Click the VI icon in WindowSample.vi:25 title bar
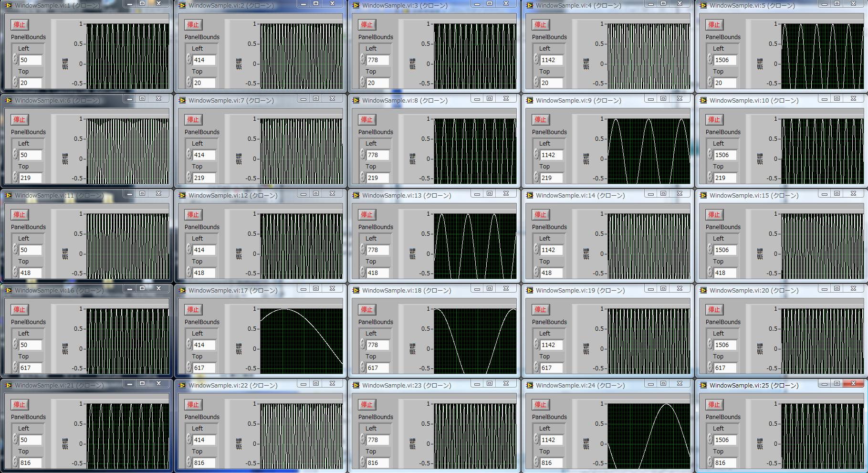The width and height of the screenshot is (868, 473). pos(703,385)
